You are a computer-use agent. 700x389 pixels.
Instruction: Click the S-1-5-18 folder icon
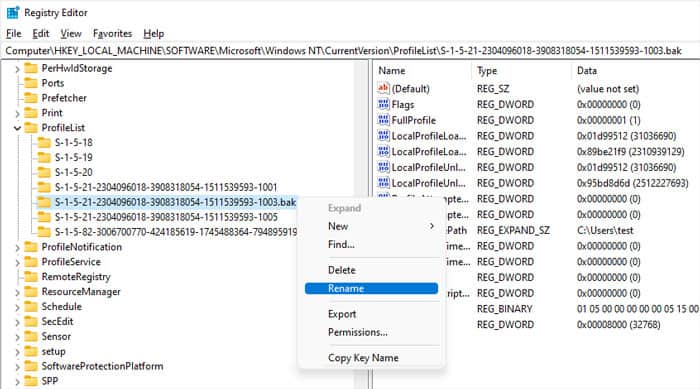(44, 142)
